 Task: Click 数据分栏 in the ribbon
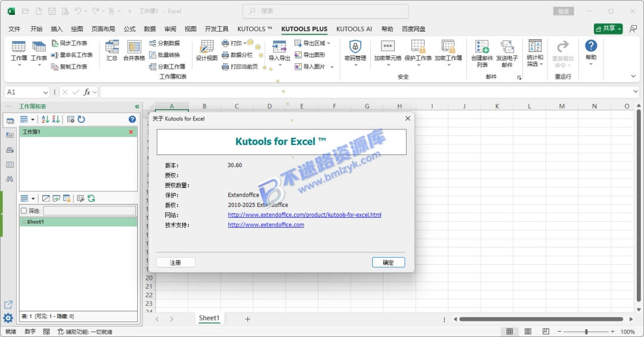coord(237,55)
